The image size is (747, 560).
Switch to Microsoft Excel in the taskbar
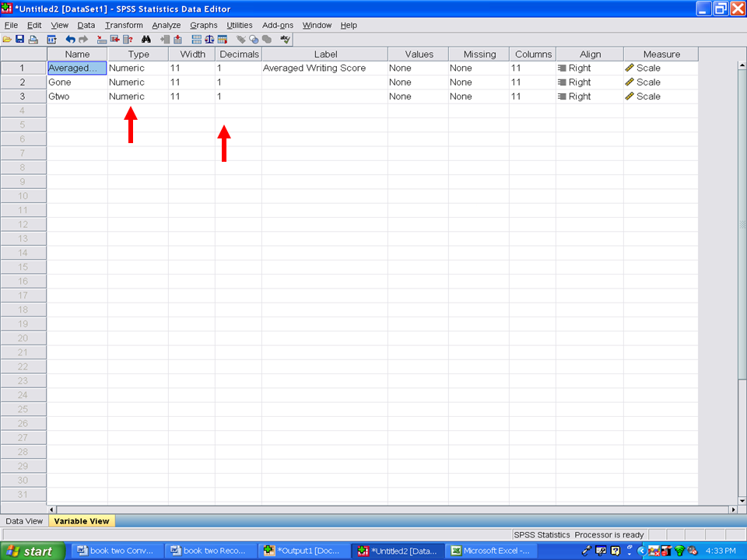(x=490, y=551)
